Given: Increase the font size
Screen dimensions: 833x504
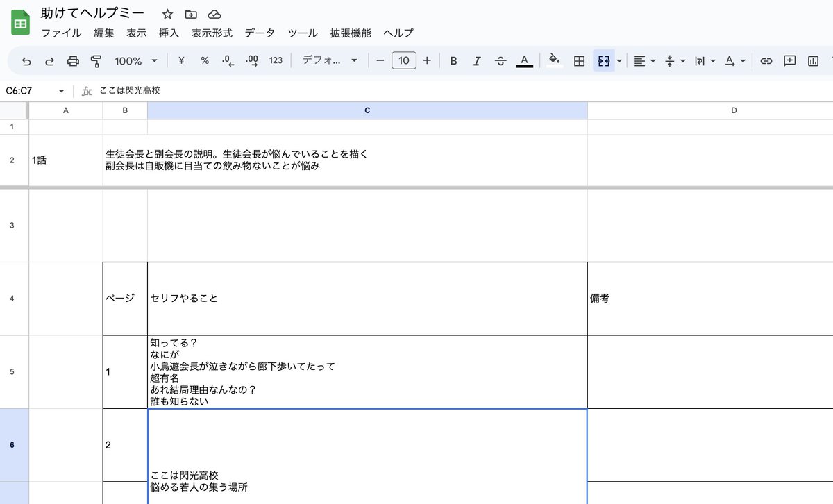Looking at the screenshot, I should click(x=427, y=60).
